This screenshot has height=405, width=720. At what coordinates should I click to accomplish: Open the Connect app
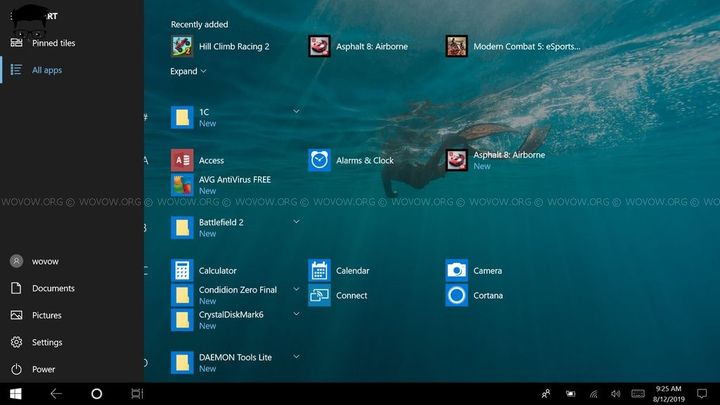click(x=319, y=296)
